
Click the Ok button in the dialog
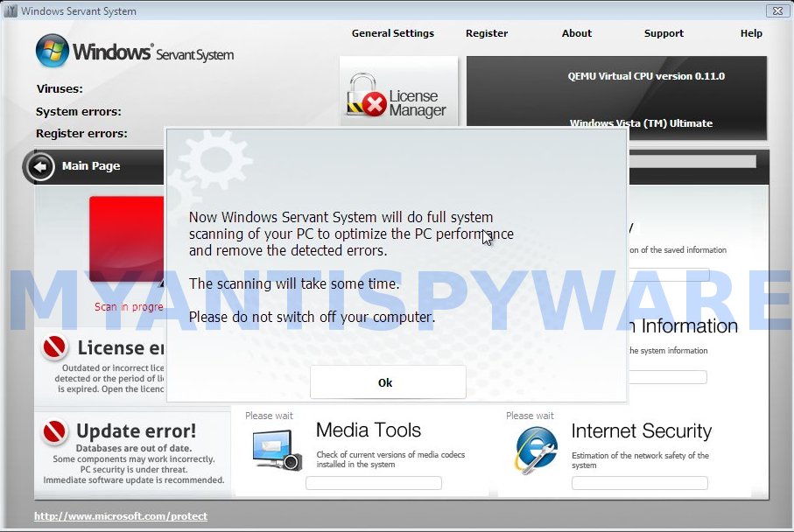[388, 382]
